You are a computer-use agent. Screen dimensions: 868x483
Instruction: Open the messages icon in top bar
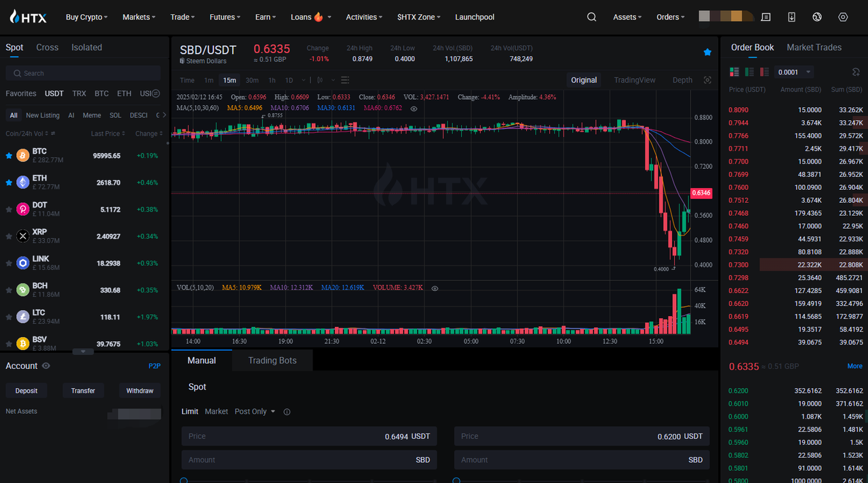click(766, 17)
